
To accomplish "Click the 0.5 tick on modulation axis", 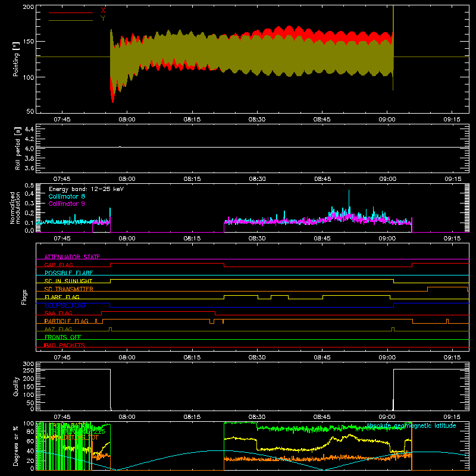I will (x=29, y=186).
